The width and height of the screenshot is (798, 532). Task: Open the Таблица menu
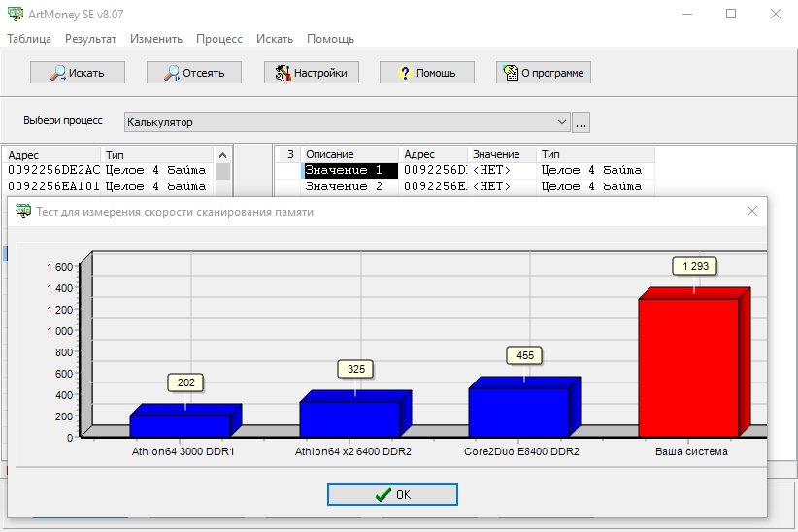coord(29,39)
